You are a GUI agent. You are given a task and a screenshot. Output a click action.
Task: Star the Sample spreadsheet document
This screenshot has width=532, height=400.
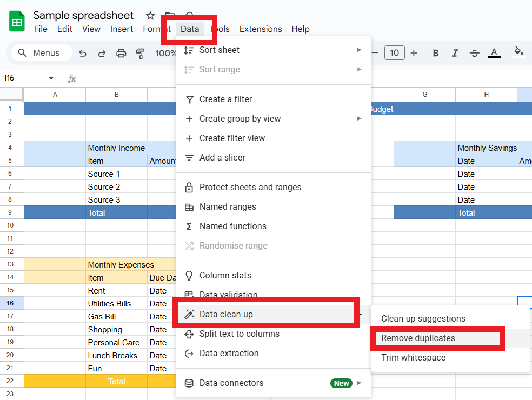(150, 16)
